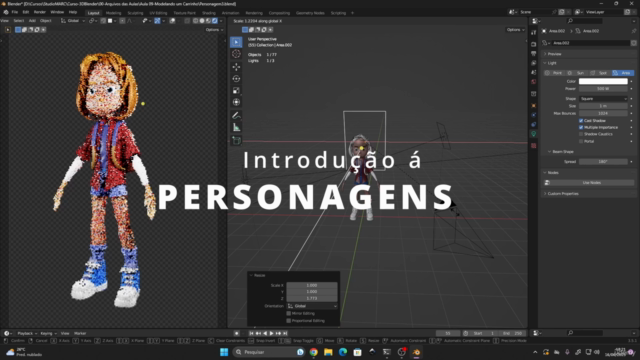The image size is (640, 360).
Task: Open the Output properties tab
Action: (533, 53)
